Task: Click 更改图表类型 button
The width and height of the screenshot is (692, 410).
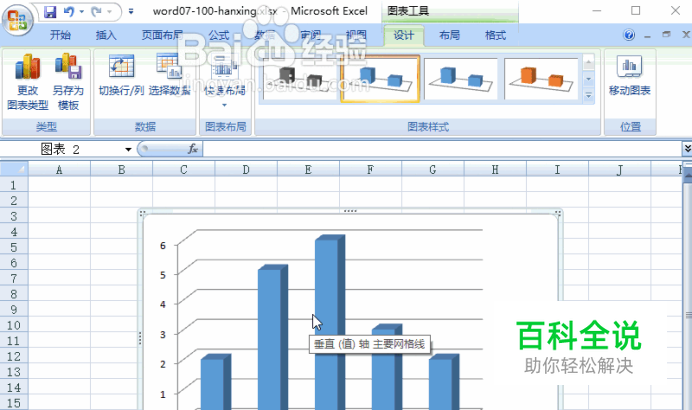Action: (x=27, y=82)
